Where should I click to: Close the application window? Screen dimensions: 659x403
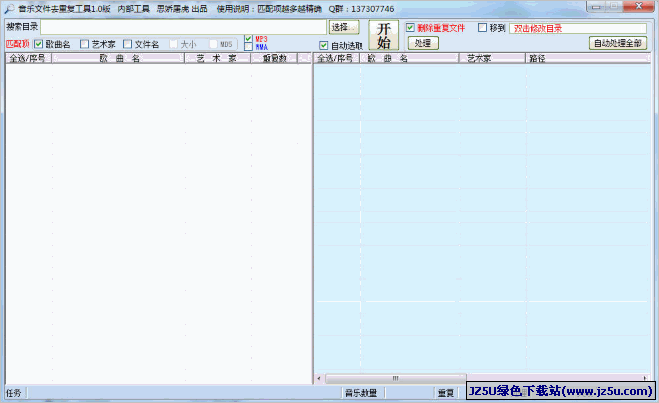[638, 6]
